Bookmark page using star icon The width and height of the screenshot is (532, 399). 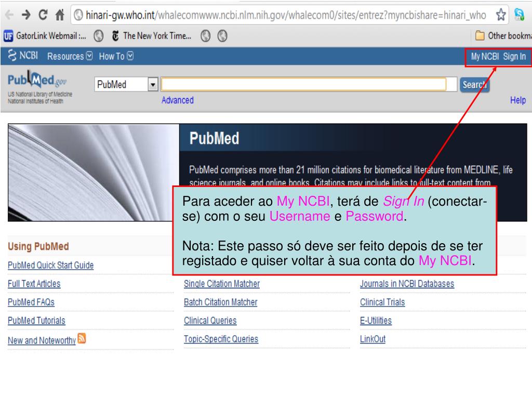[x=501, y=16]
